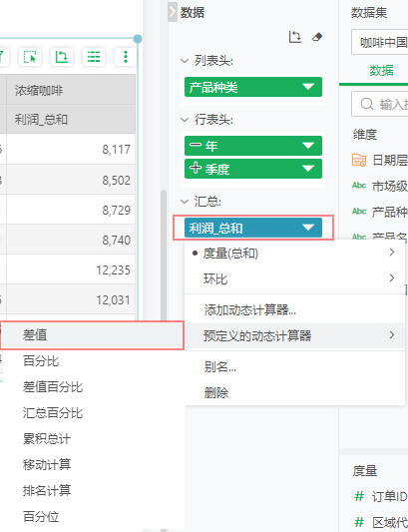Image resolution: width=408 pixels, height=532 pixels.
Task: Open the 产品种类 field dropdown arrow
Action: (x=308, y=87)
